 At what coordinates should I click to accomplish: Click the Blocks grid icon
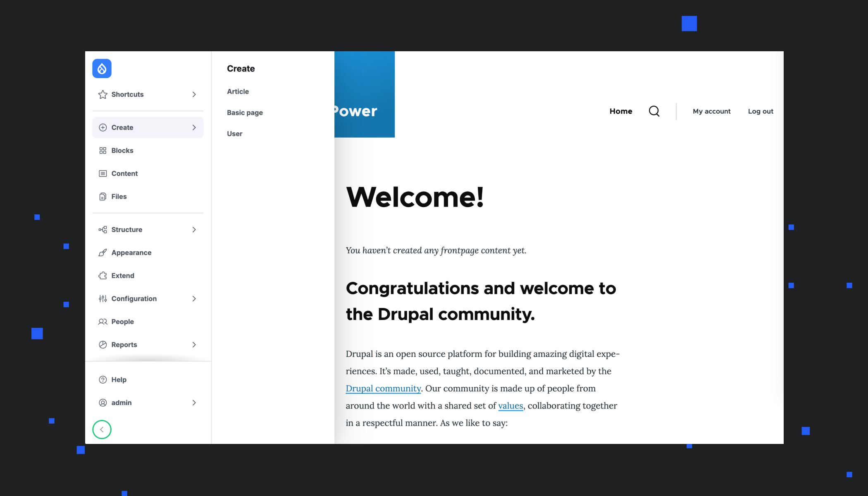pyautogui.click(x=103, y=150)
